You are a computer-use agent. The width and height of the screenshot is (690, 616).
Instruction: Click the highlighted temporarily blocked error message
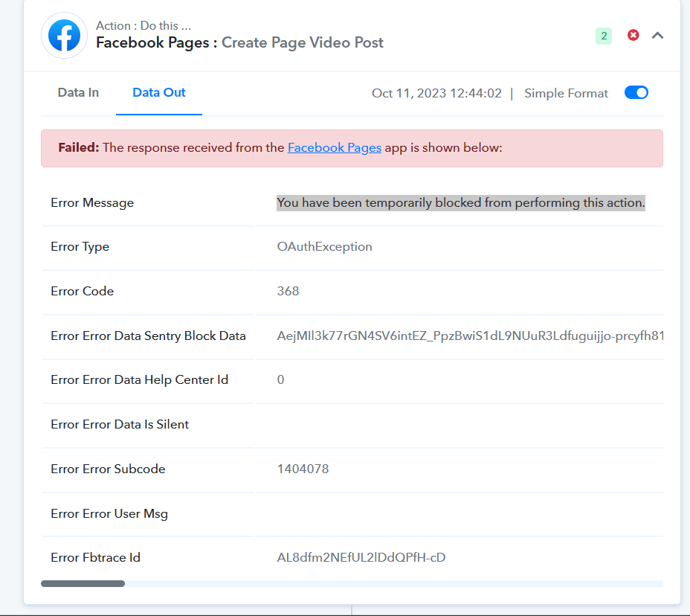[x=461, y=202]
